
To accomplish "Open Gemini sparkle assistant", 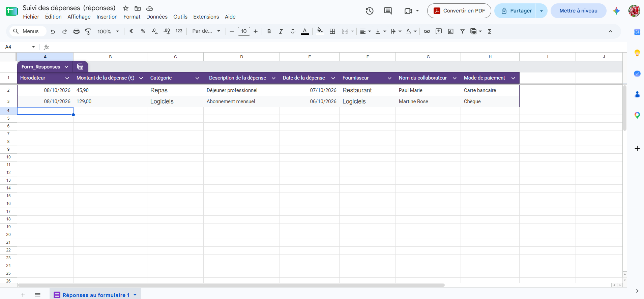I will pos(616,11).
